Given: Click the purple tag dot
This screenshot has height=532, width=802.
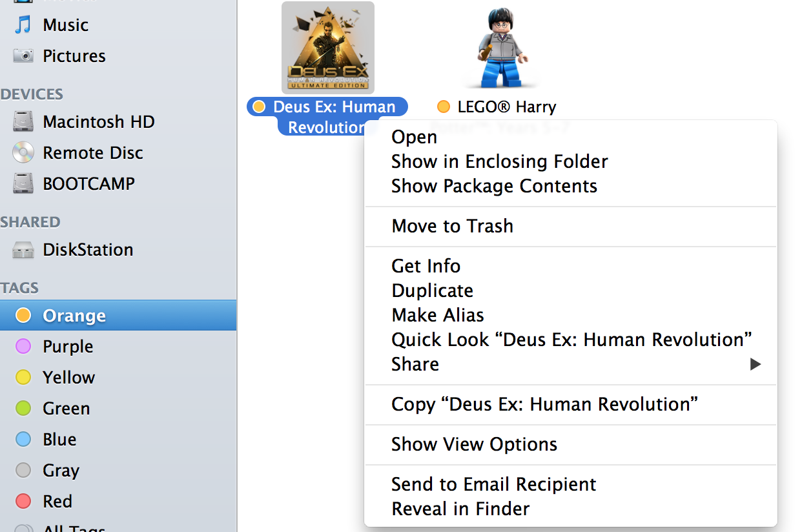Looking at the screenshot, I should click(x=23, y=347).
